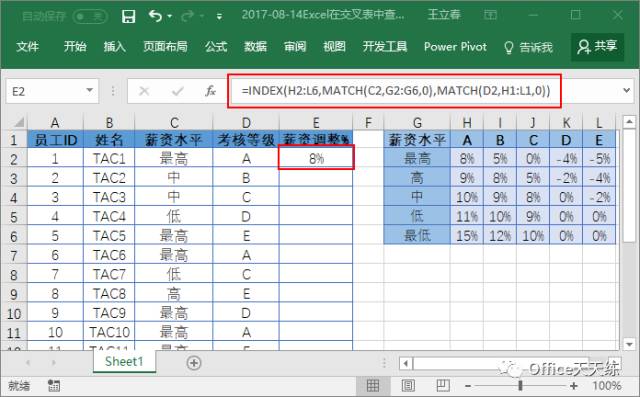Switch to Page Layout view icon
This screenshot has height=397, width=640.
408,385
